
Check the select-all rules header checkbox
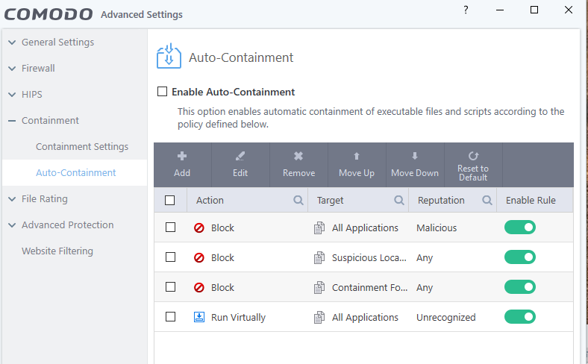(170, 200)
